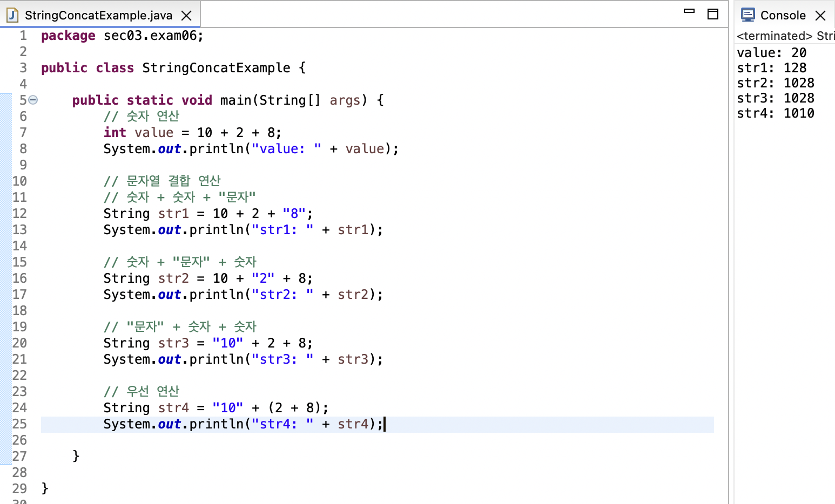Open the Console view tab

pos(783,15)
